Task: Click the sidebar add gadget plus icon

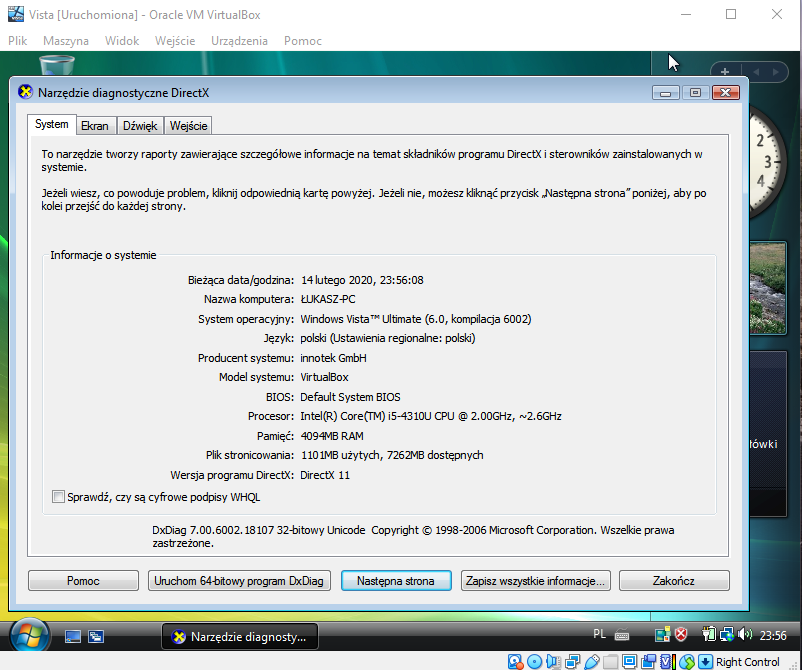Action: [725, 72]
